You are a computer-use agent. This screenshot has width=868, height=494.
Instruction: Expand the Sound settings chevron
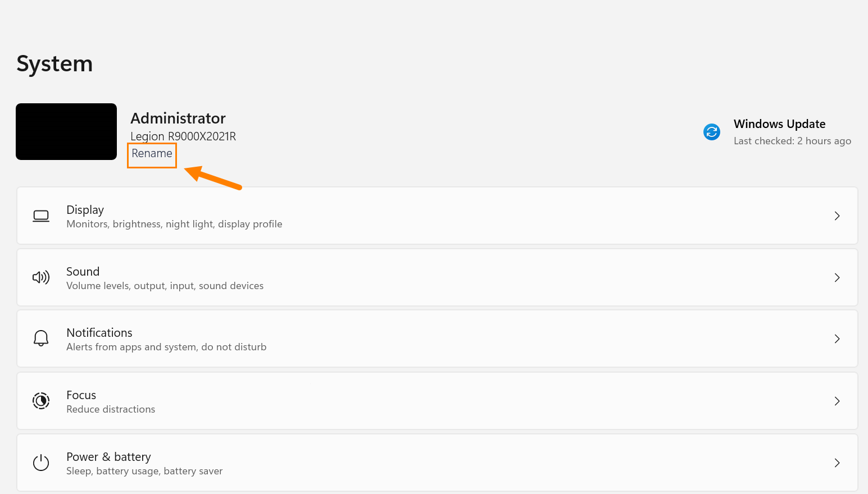click(837, 277)
